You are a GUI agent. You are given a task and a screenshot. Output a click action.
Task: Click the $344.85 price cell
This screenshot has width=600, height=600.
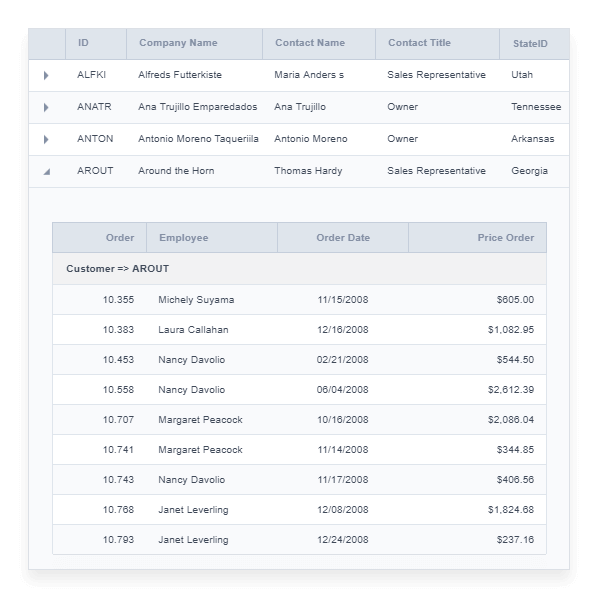click(x=478, y=450)
